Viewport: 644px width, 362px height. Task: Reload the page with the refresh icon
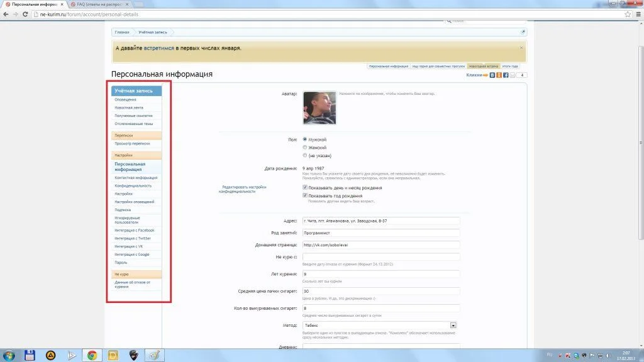tap(25, 14)
